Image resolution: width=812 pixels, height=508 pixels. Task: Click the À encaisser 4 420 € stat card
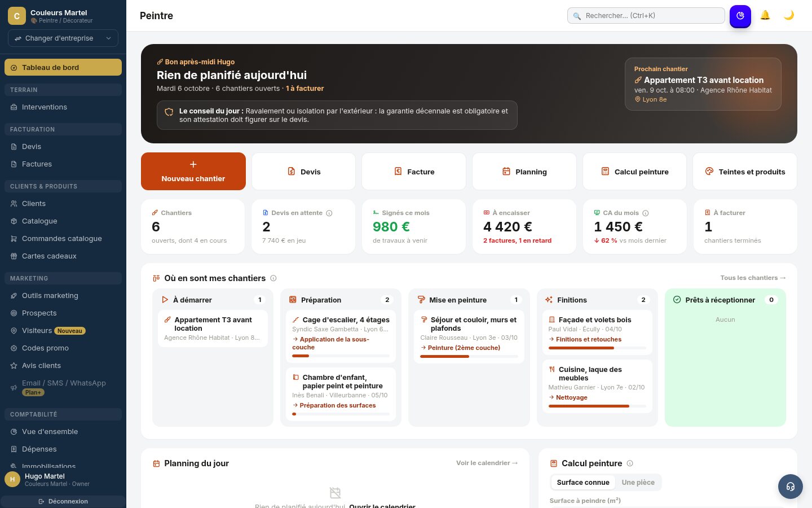[x=524, y=226]
